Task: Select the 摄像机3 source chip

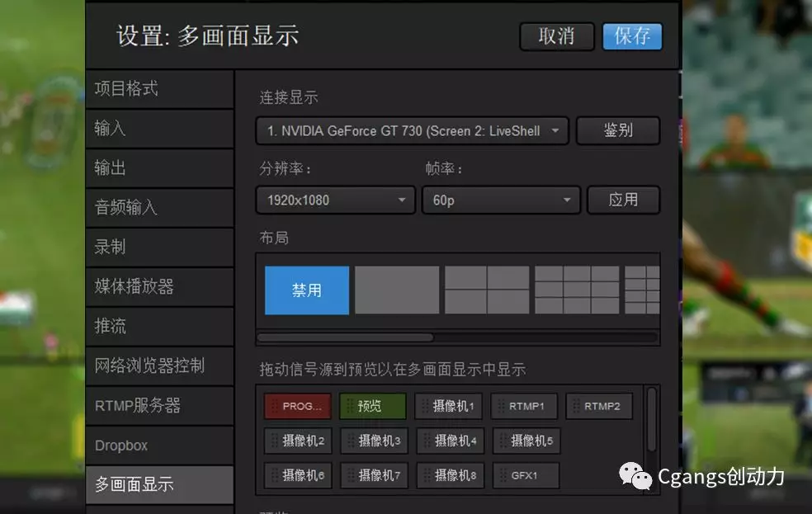Action: click(x=375, y=441)
